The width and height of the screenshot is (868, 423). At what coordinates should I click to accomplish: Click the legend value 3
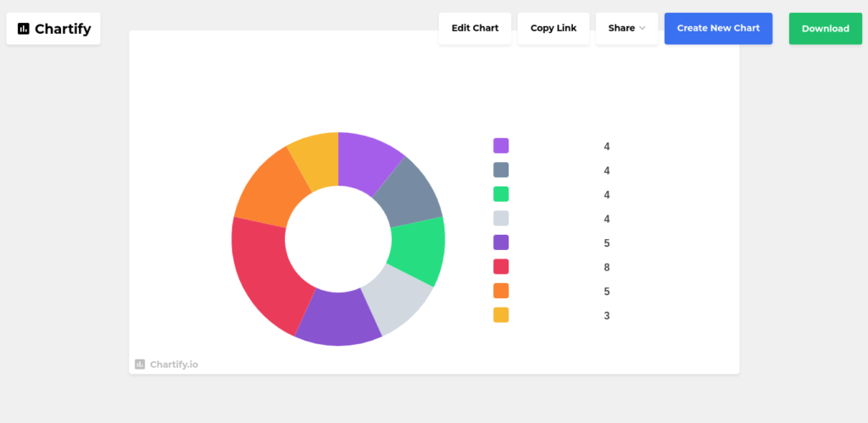(x=607, y=315)
